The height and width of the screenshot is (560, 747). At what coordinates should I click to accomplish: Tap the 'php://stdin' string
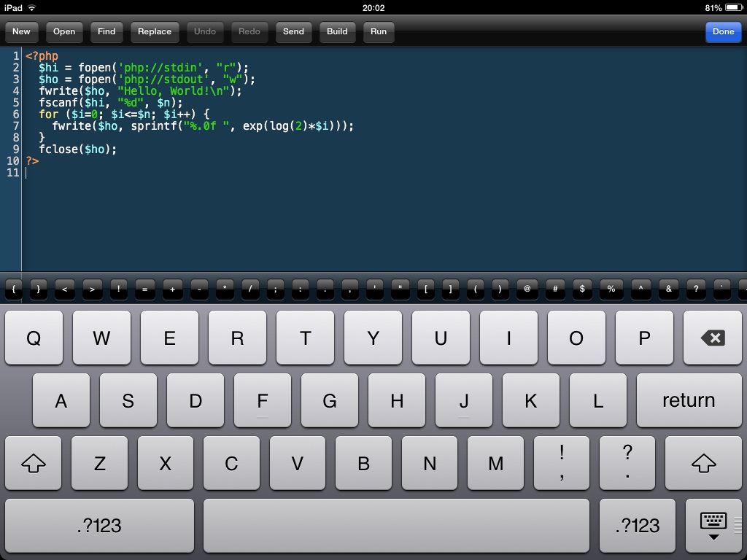click(160, 68)
